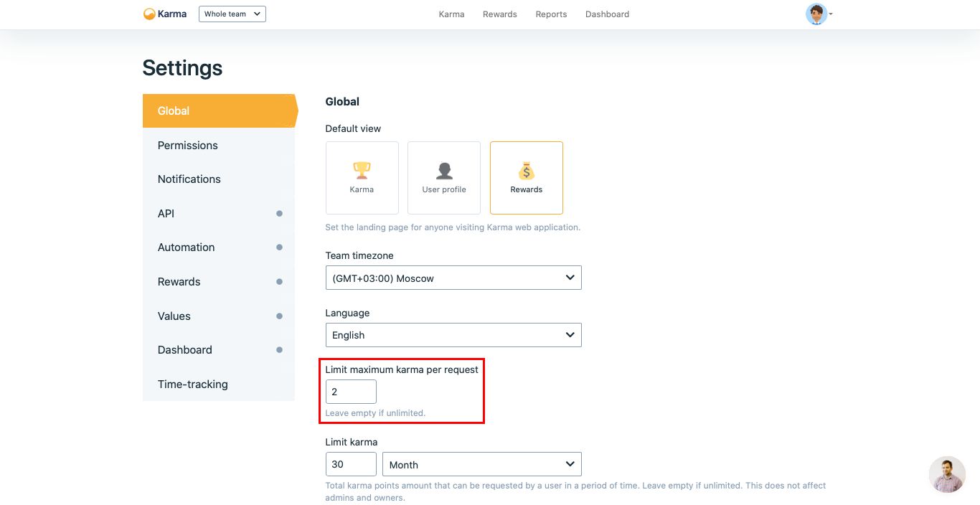Screen dimensions: 980x505
Task: Expand the caret next to the user avatar
Action: pos(831,14)
